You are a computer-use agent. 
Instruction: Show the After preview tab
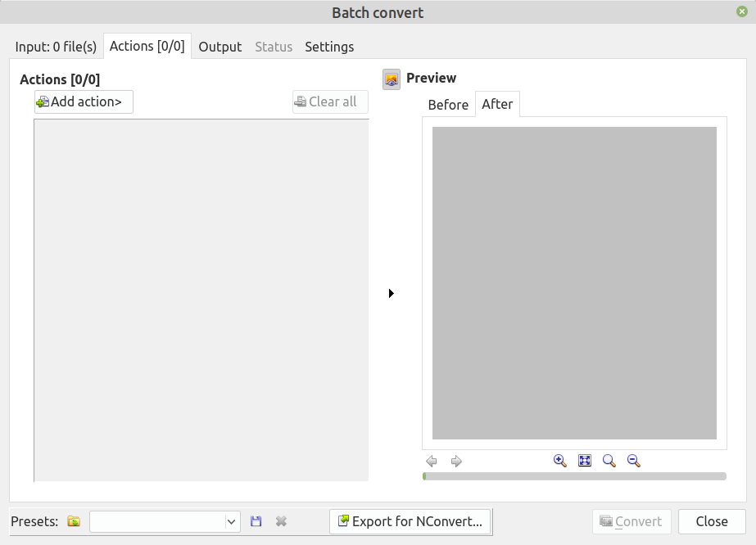[x=497, y=104]
